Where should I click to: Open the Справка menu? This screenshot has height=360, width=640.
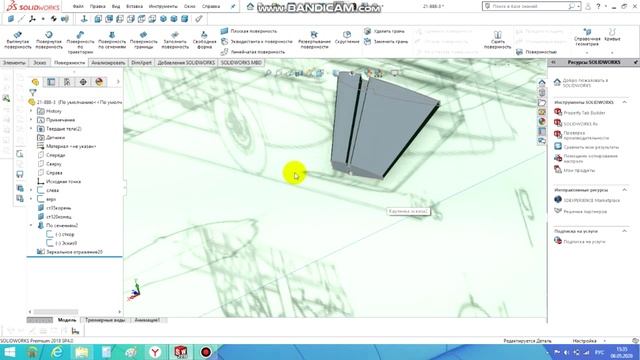[211, 7]
